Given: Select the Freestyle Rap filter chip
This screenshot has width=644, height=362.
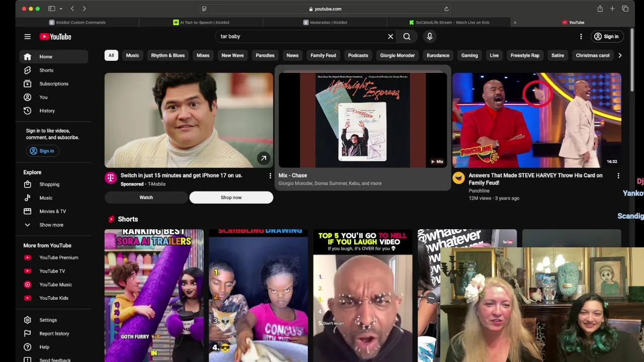Looking at the screenshot, I should 525,55.
